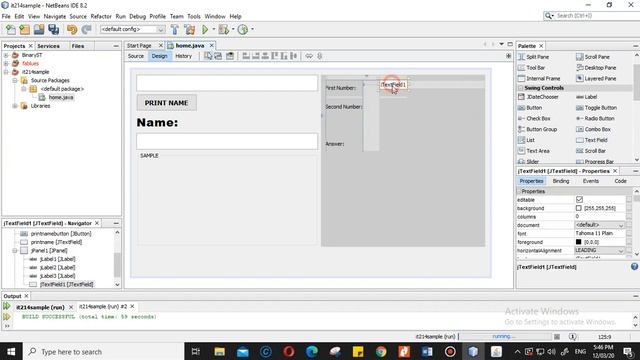Click the Redo toolbar icon

point(86,29)
